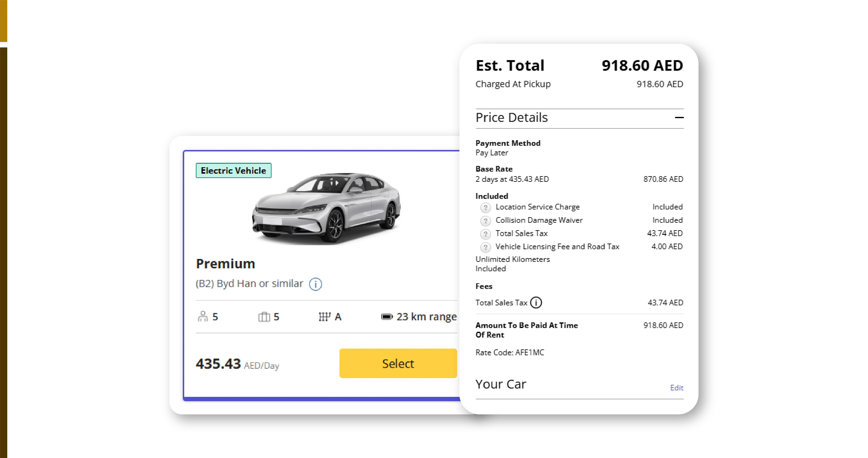
Task: Click the battery range icon
Action: [x=386, y=316]
